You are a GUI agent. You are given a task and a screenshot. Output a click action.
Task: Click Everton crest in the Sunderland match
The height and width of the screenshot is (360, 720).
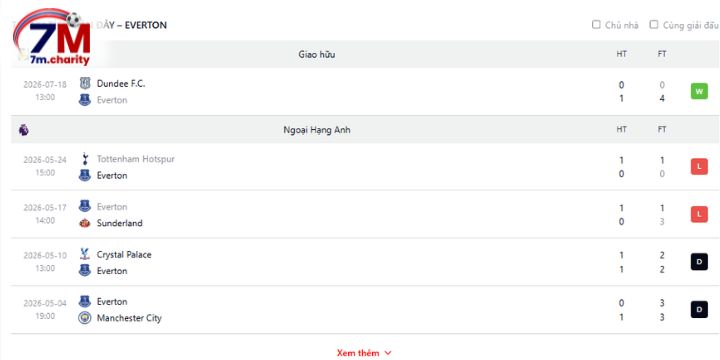[85, 206]
